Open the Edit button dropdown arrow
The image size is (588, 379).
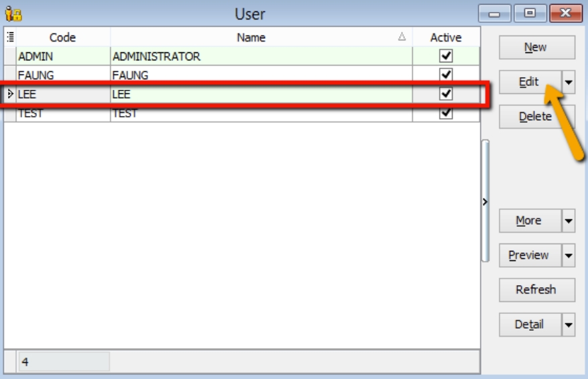(569, 82)
